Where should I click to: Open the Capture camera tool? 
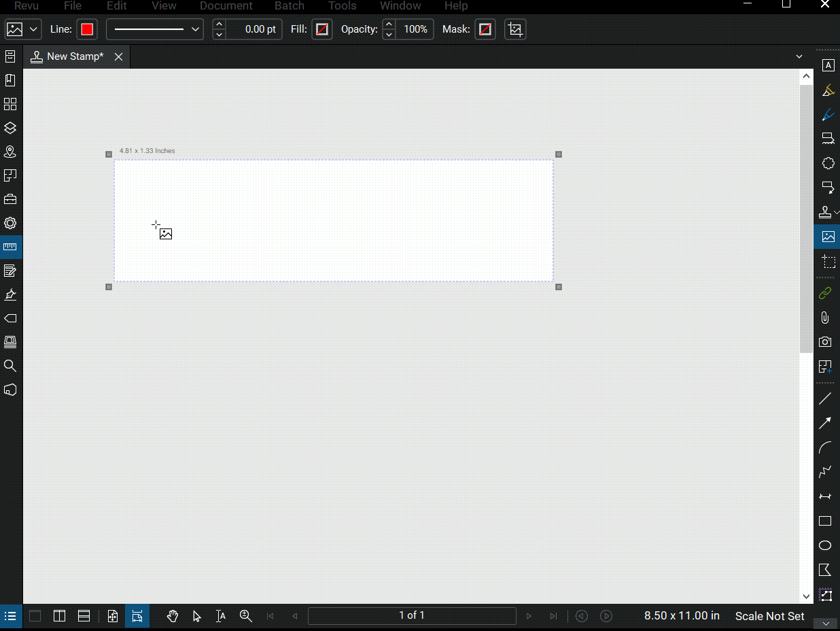point(825,341)
